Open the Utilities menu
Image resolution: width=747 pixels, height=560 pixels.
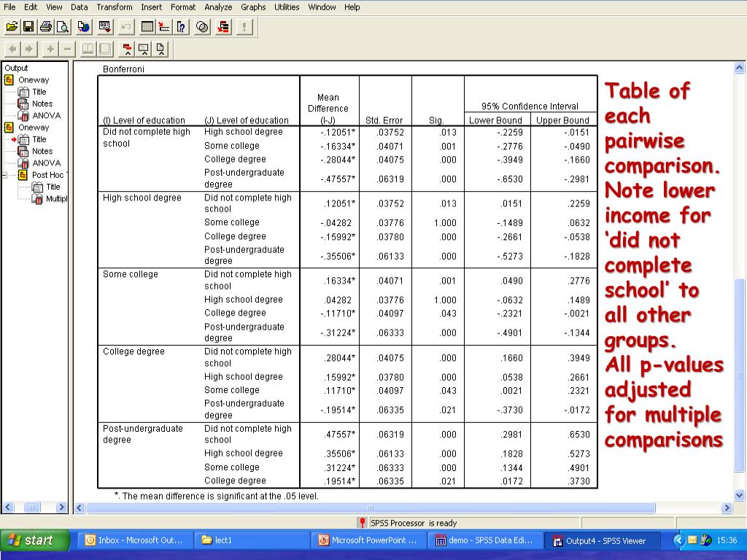click(287, 7)
